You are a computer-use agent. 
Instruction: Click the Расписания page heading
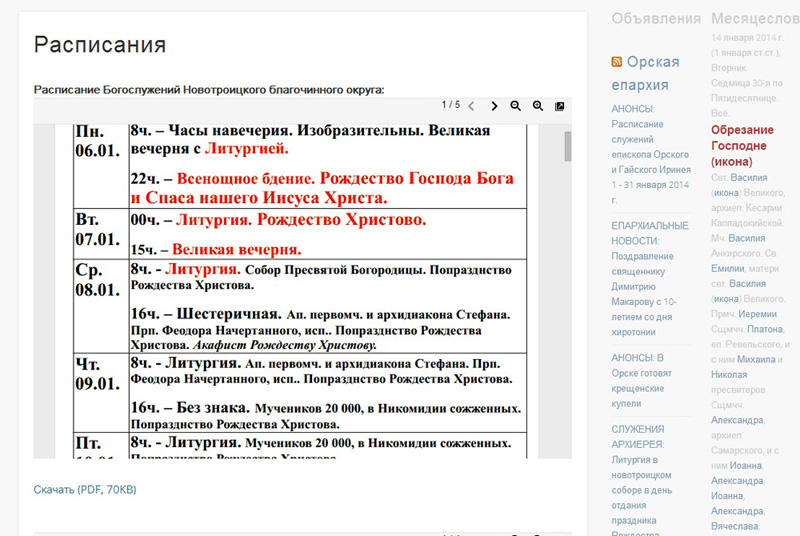(100, 45)
